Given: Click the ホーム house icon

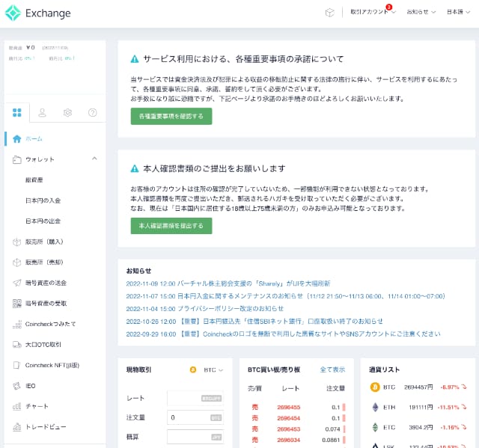Looking at the screenshot, I should pyautogui.click(x=16, y=139).
